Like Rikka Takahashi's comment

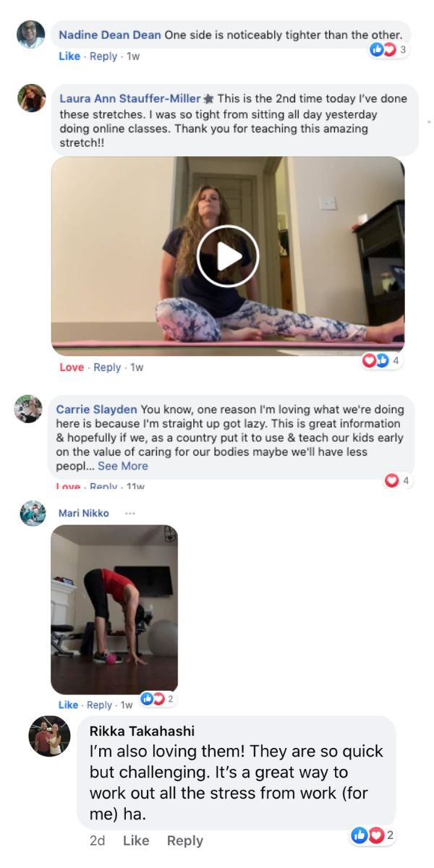[136, 841]
